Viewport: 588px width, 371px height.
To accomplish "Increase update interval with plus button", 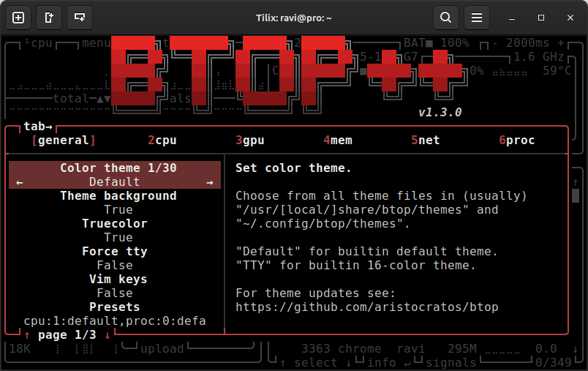I will [x=561, y=43].
